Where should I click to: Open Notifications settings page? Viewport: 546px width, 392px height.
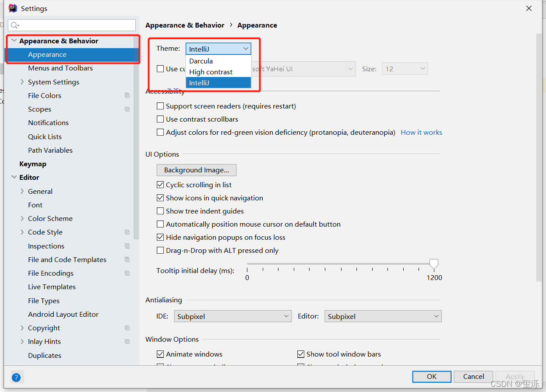[48, 122]
